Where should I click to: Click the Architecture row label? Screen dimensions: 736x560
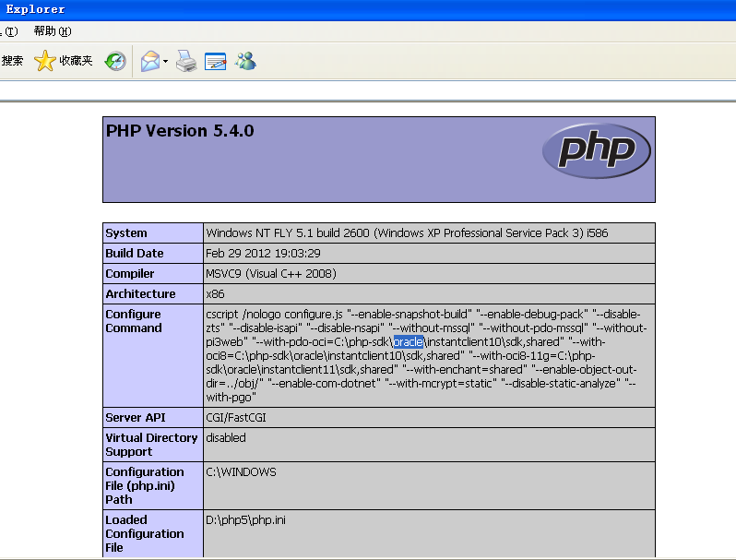[x=140, y=294]
